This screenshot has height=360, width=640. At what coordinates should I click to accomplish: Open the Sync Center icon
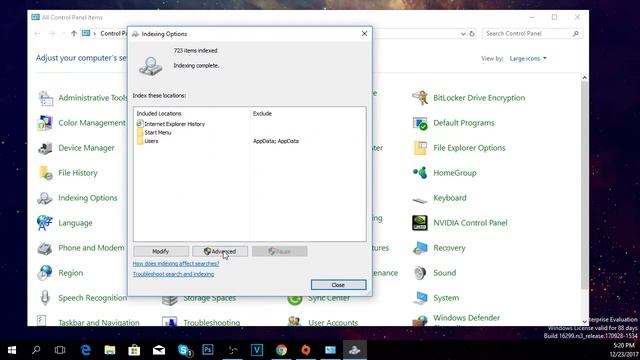pyautogui.click(x=295, y=300)
